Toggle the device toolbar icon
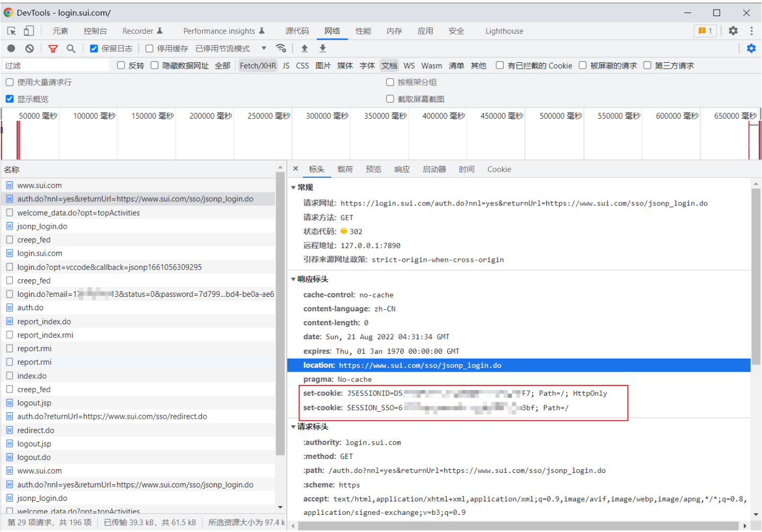 (28, 31)
